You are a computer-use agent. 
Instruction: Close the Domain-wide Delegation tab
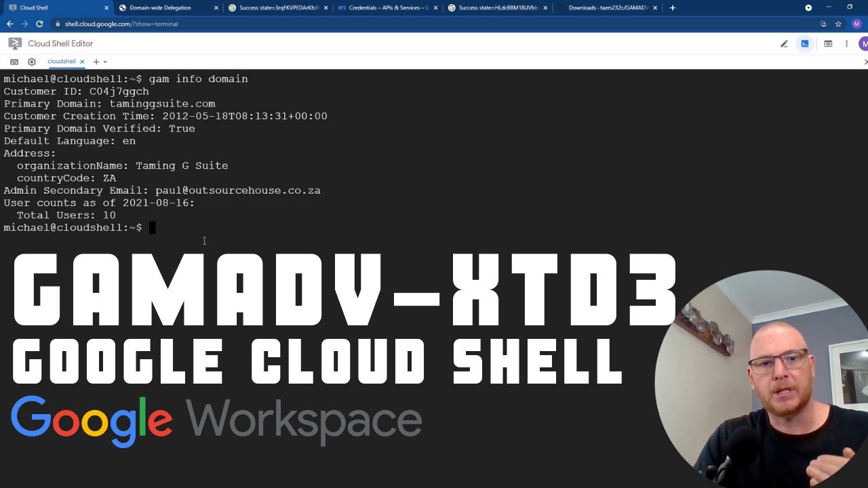click(x=216, y=8)
